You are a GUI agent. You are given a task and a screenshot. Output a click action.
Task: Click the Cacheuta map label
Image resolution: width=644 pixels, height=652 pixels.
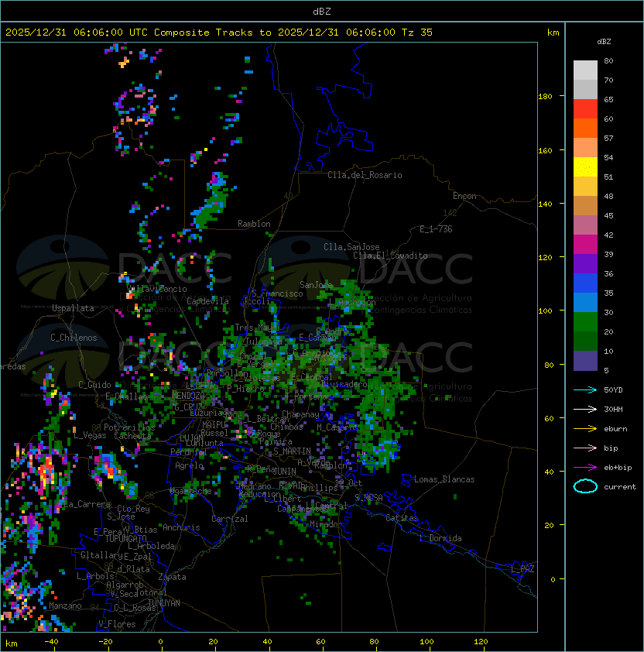(x=132, y=436)
